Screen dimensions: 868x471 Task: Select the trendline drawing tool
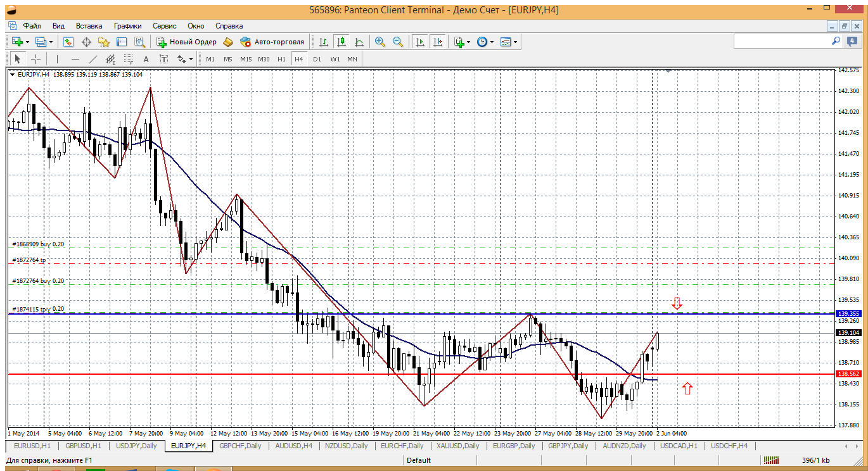(x=93, y=59)
